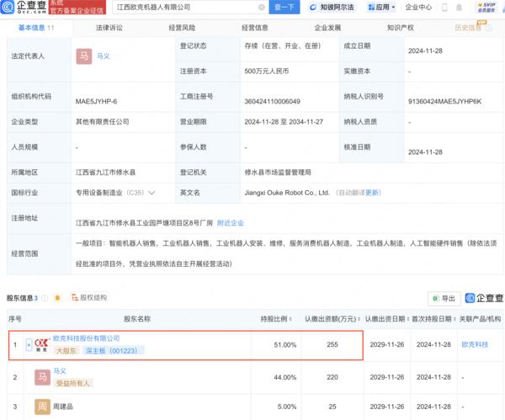Select region 江西省九江市修水县

[105, 173]
